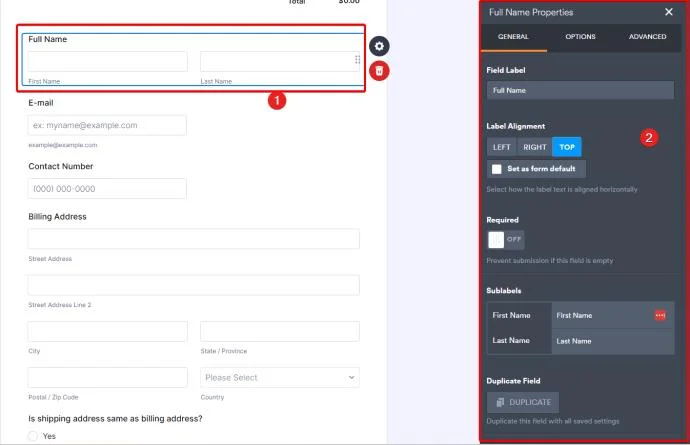Click the red options icon in First Name sublabel
Viewport: 690px width, 445px height.
coord(660,315)
